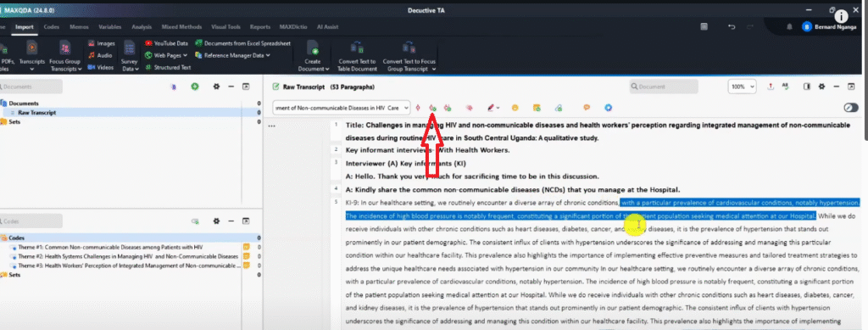Select Structured Text import
Screen dimensions: 868x330
coord(169,67)
